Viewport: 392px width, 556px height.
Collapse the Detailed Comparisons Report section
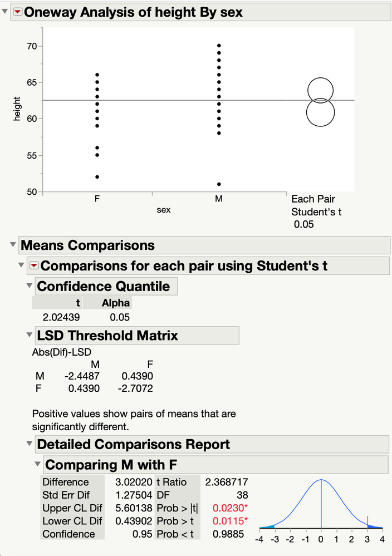point(30,444)
